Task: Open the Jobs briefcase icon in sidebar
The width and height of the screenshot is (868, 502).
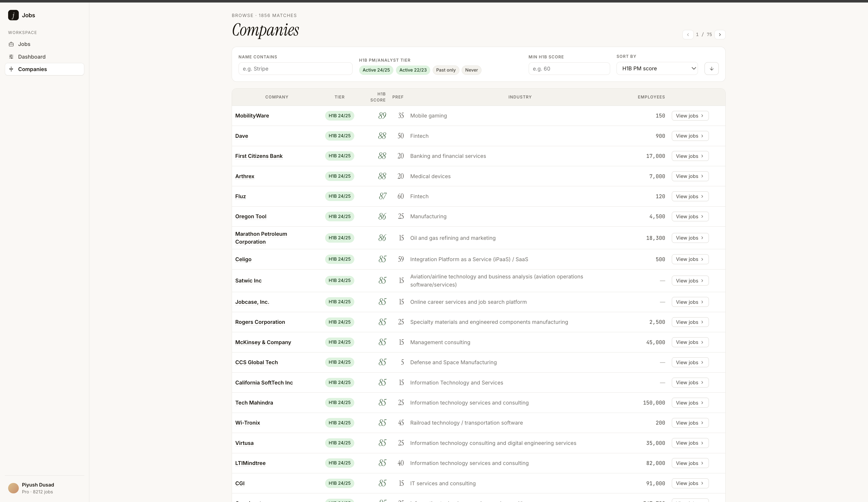Action: (11, 44)
